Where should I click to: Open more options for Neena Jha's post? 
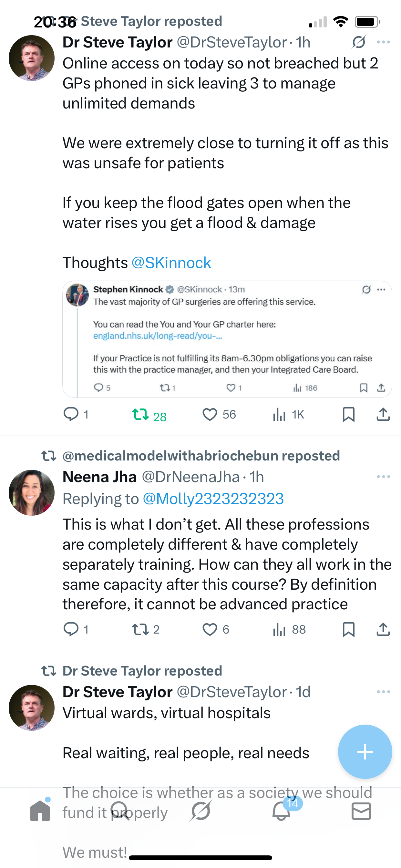[x=384, y=477]
